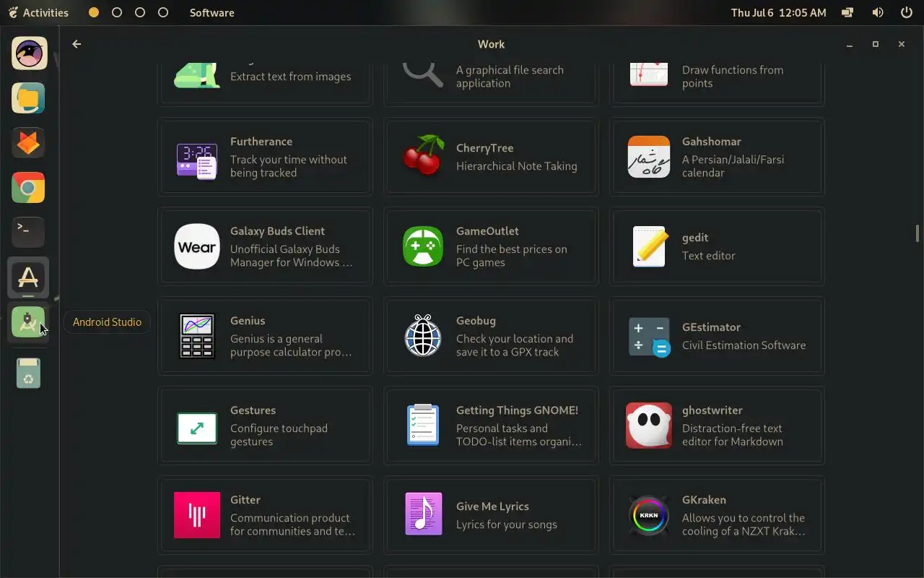
Task: Switch to the first workspace dot
Action: [x=94, y=12]
